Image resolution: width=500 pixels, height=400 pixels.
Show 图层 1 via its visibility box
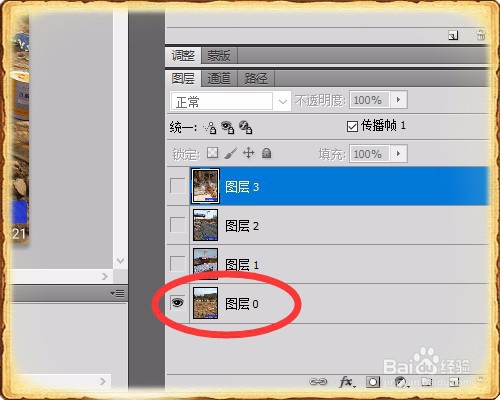pyautogui.click(x=178, y=264)
